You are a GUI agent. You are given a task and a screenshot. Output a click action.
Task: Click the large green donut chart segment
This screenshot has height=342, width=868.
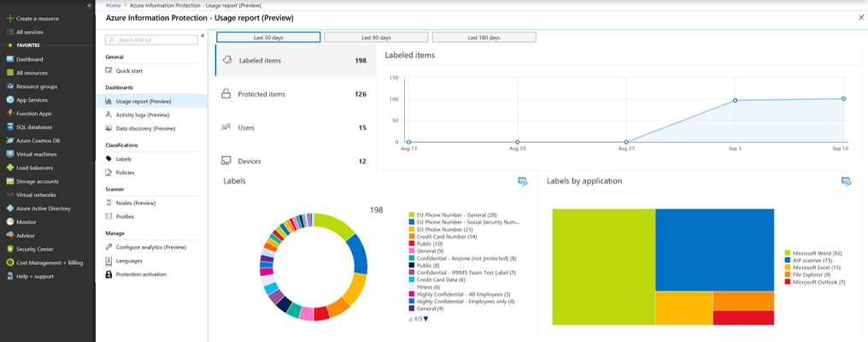tap(334, 226)
